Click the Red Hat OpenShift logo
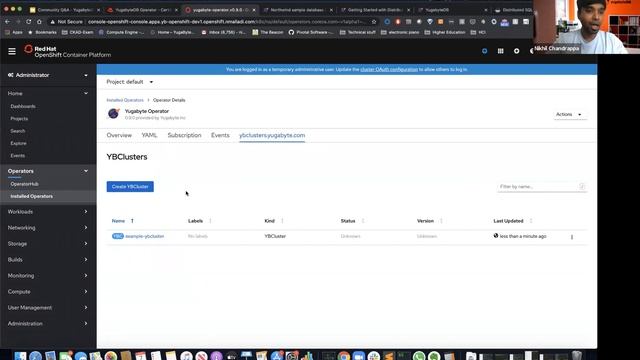This screenshot has height=360, width=640. pos(67,51)
